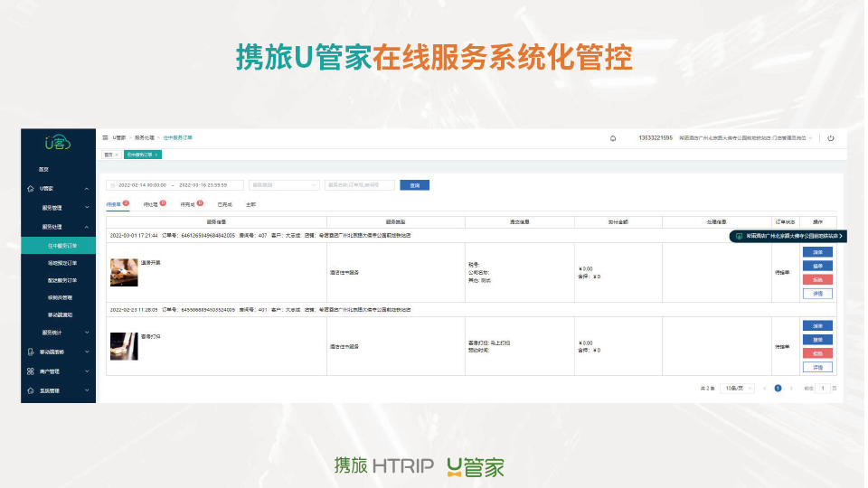
Task: Click the clock icon in date range field
Action: (112, 185)
